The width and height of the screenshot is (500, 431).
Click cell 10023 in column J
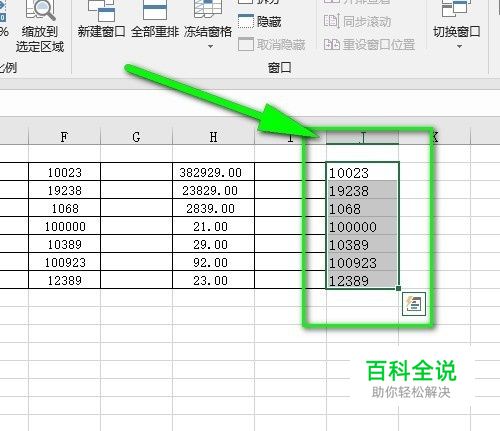pyautogui.click(x=362, y=172)
